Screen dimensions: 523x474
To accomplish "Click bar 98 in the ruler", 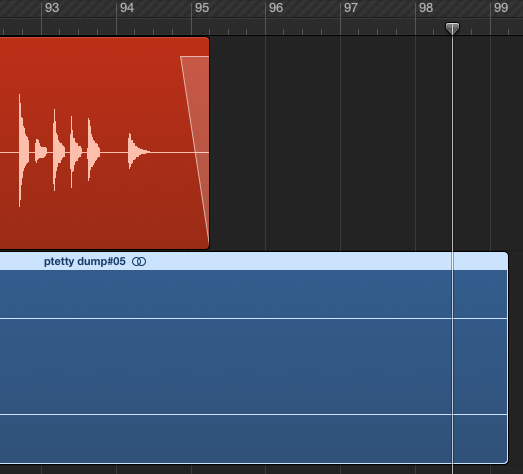I will click(426, 8).
